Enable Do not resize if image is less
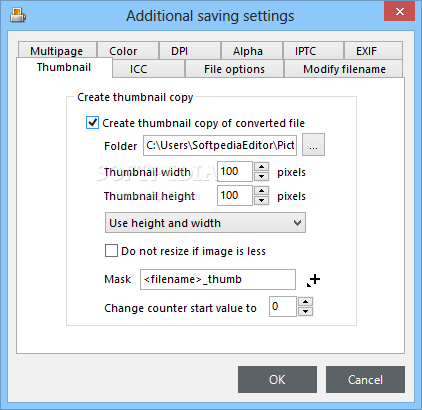The height and width of the screenshot is (410, 422). 111,251
